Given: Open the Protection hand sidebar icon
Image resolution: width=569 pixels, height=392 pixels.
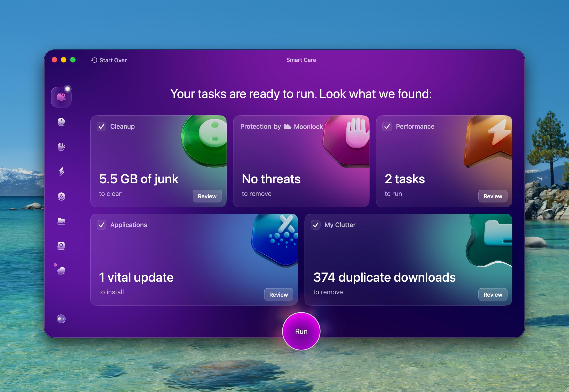Looking at the screenshot, I should point(61,147).
